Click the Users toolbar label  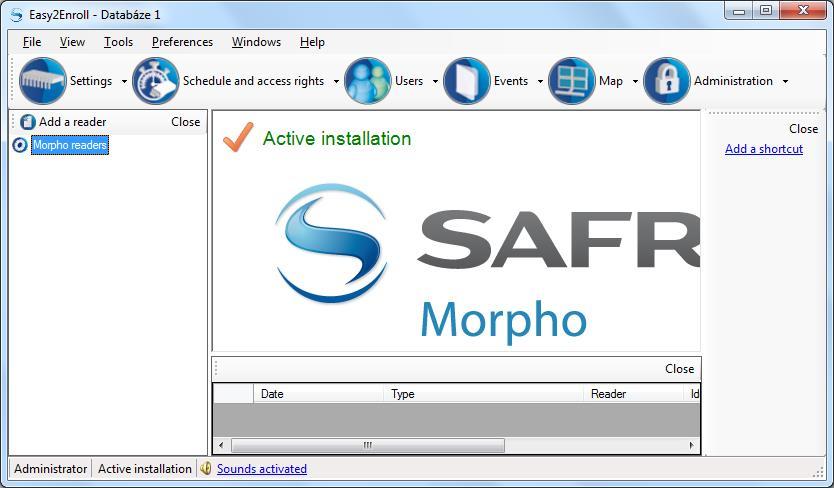(x=409, y=81)
